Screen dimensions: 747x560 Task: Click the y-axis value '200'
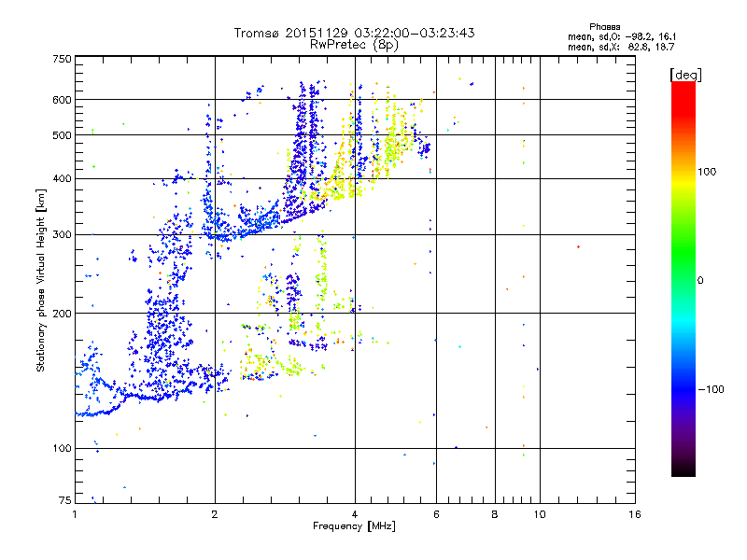[62, 314]
